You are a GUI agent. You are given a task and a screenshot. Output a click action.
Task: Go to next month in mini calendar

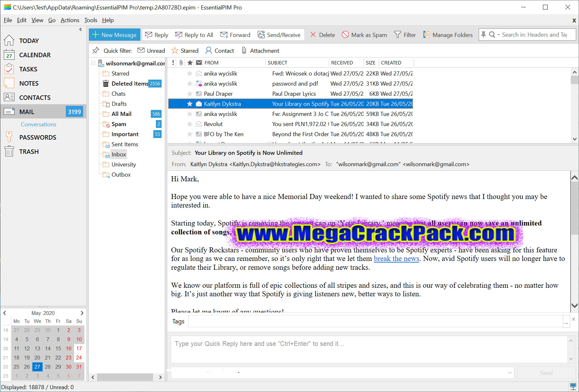pyautogui.click(x=82, y=313)
